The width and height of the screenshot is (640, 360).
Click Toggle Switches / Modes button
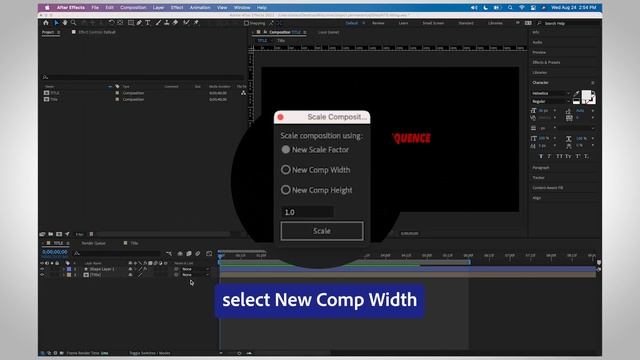(150, 353)
